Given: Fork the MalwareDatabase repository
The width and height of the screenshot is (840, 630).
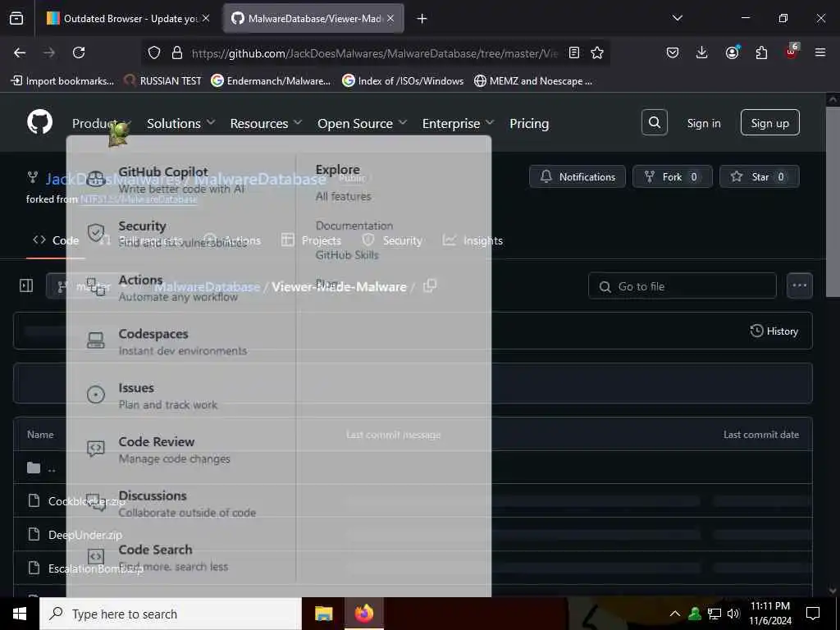Looking at the screenshot, I should pyautogui.click(x=673, y=177).
